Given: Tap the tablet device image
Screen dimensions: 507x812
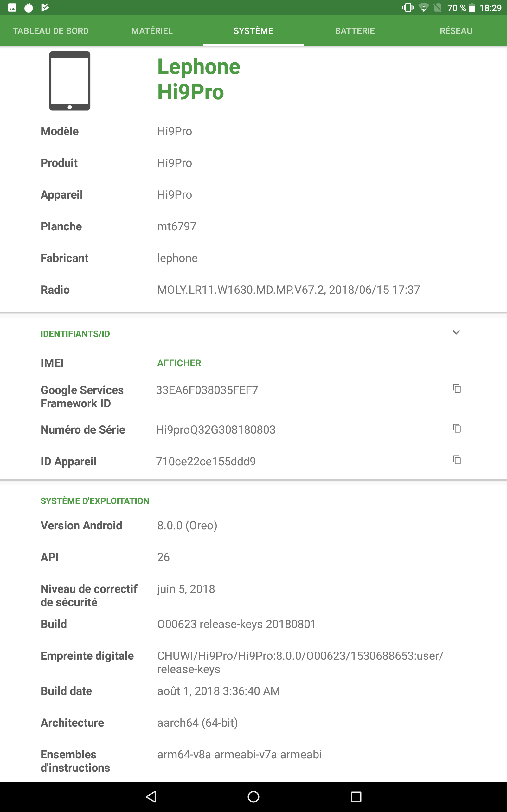Looking at the screenshot, I should click(x=70, y=81).
